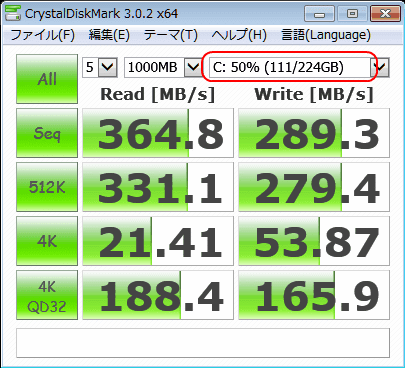Start the 512K benchmark test
Screen dimensions: 405x368
click(47, 187)
